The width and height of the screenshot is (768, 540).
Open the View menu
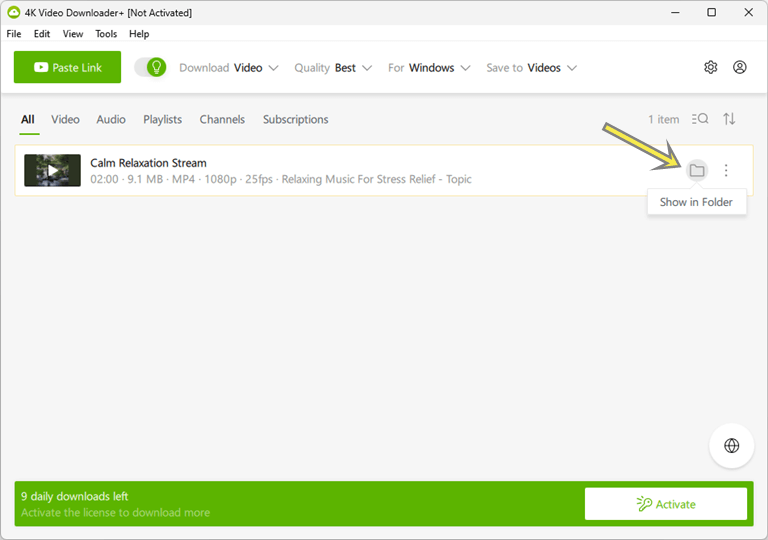pos(73,34)
